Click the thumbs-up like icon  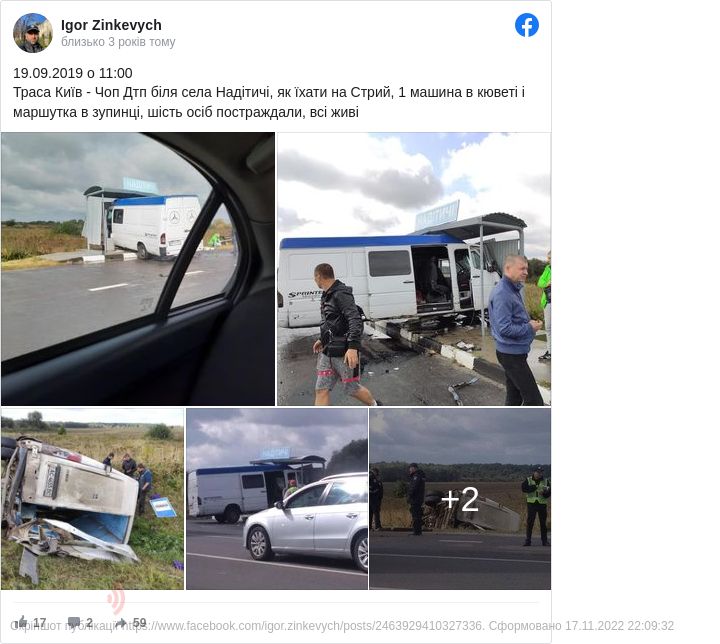(x=22, y=622)
